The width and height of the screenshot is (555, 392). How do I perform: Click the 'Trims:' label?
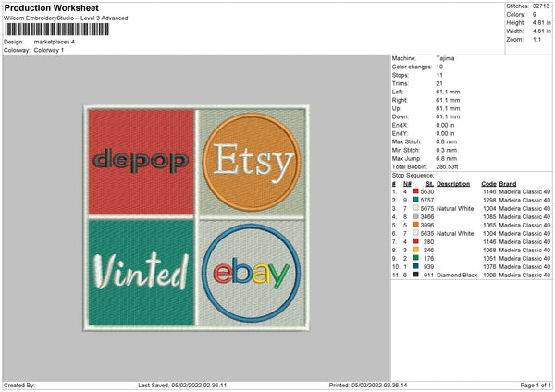[401, 83]
